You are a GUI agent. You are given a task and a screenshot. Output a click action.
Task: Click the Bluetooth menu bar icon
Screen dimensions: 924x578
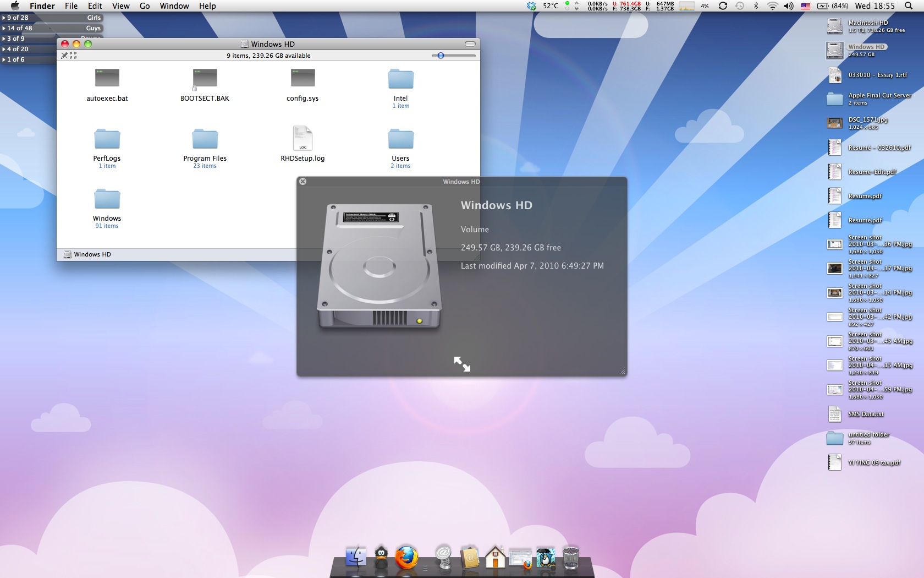[x=756, y=6]
